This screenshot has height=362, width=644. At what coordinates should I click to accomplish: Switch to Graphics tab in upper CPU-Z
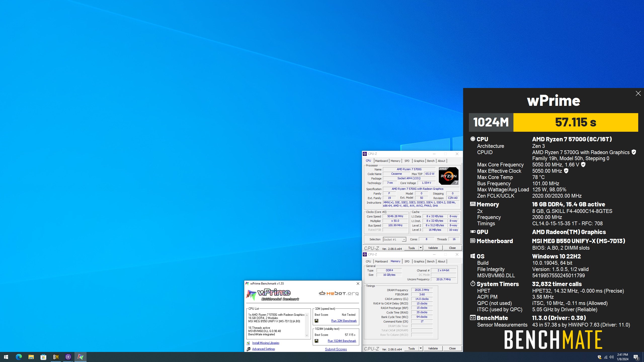click(x=419, y=161)
